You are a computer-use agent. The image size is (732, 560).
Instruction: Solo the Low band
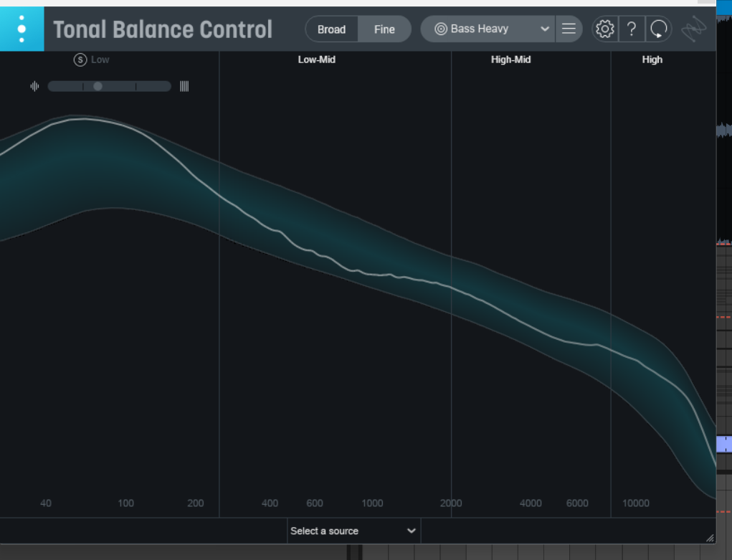80,60
